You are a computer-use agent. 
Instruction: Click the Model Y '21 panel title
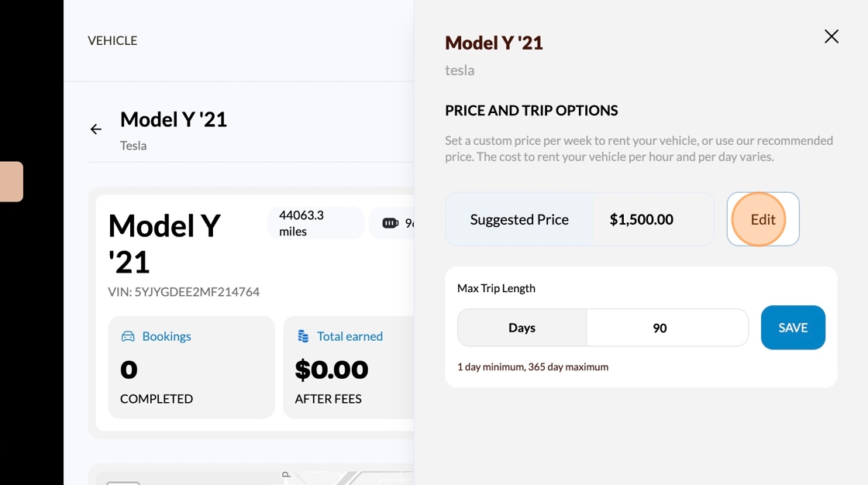[494, 43]
